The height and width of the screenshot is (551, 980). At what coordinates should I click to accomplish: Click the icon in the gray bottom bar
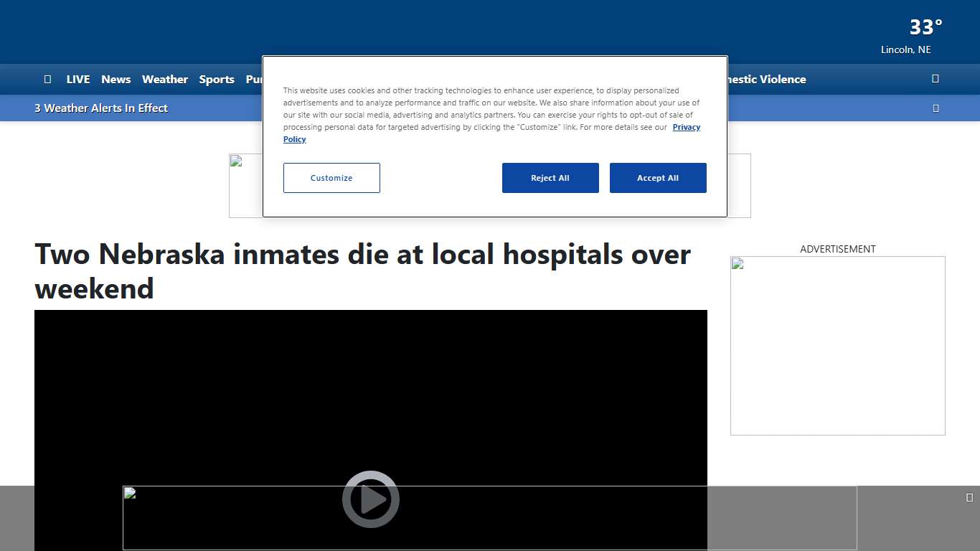tap(970, 496)
